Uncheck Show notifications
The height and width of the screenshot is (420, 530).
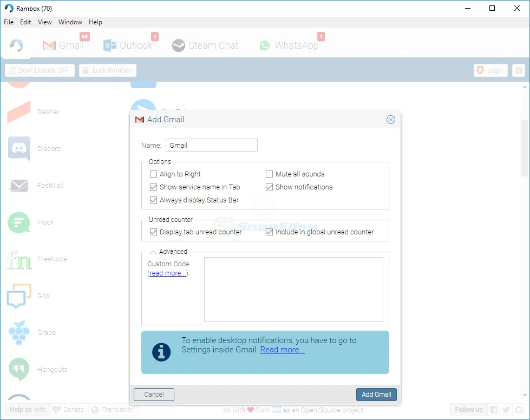tap(270, 187)
